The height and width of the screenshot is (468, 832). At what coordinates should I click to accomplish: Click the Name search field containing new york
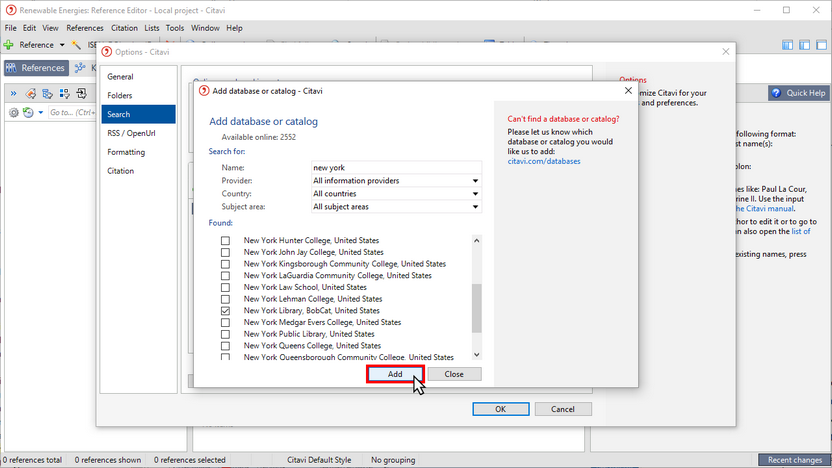pyautogui.click(x=396, y=168)
